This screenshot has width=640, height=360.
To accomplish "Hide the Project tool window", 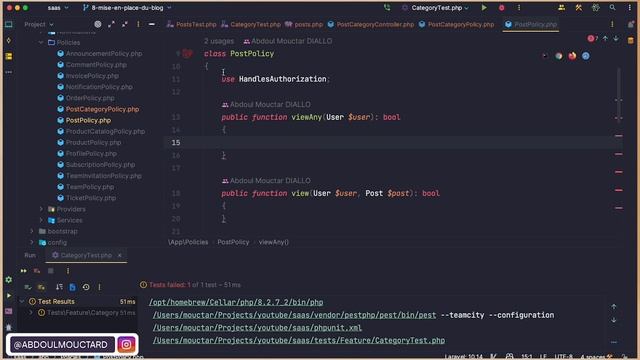I will [x=151, y=24].
